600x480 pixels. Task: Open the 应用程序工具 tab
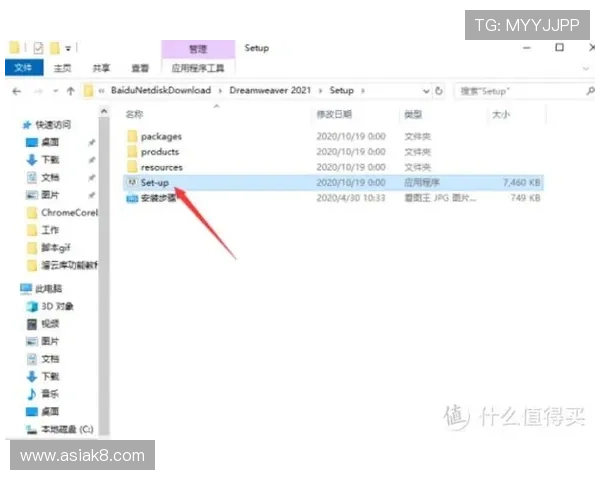click(x=198, y=68)
